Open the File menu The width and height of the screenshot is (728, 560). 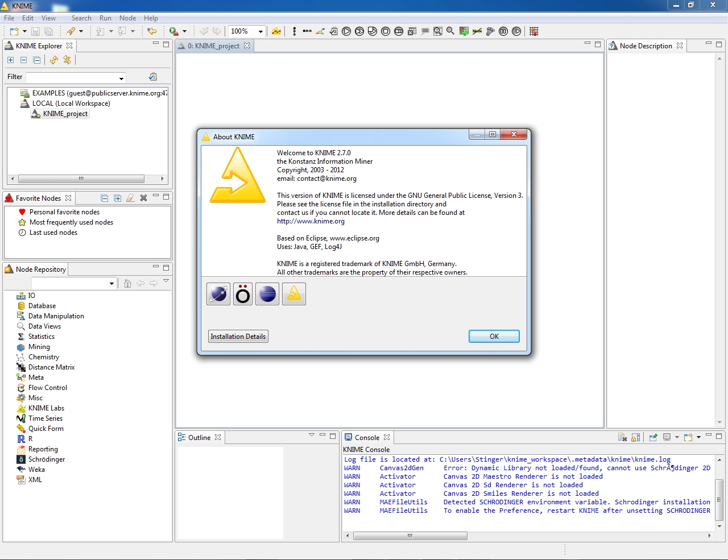point(9,18)
